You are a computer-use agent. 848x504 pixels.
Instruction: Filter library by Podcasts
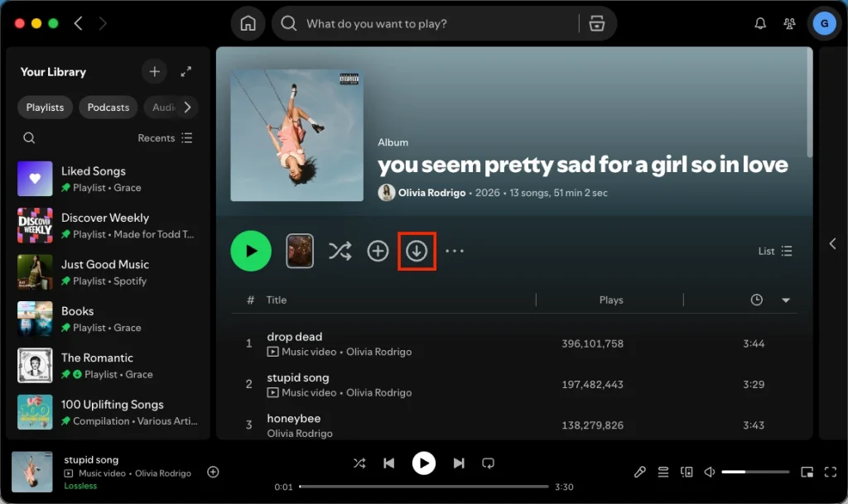[x=108, y=107]
